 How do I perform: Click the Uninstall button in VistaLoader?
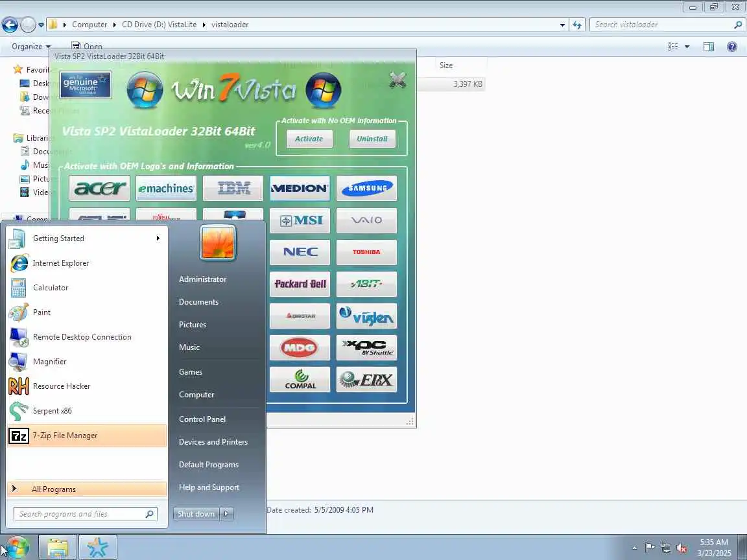coord(372,139)
